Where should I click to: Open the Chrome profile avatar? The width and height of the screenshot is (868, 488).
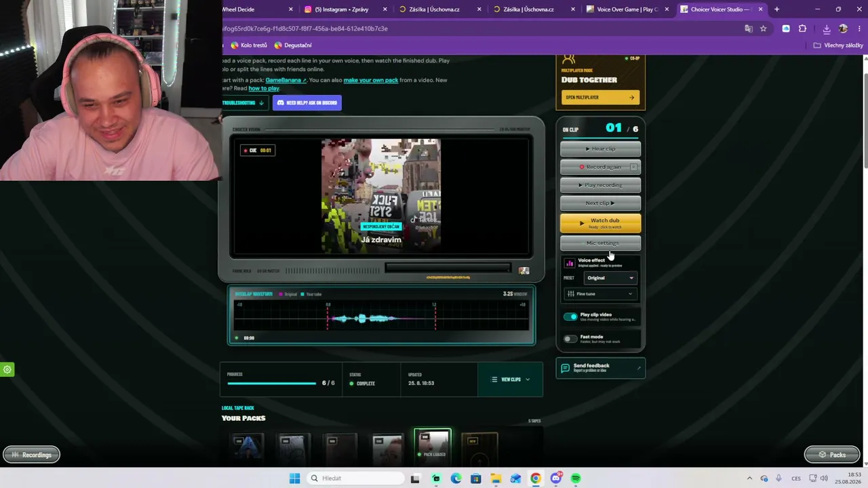coord(843,28)
